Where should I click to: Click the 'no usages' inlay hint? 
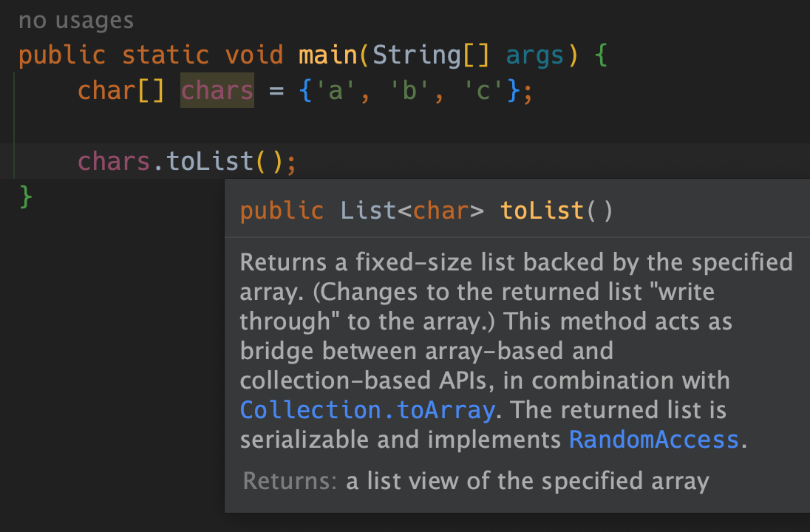pyautogui.click(x=76, y=21)
